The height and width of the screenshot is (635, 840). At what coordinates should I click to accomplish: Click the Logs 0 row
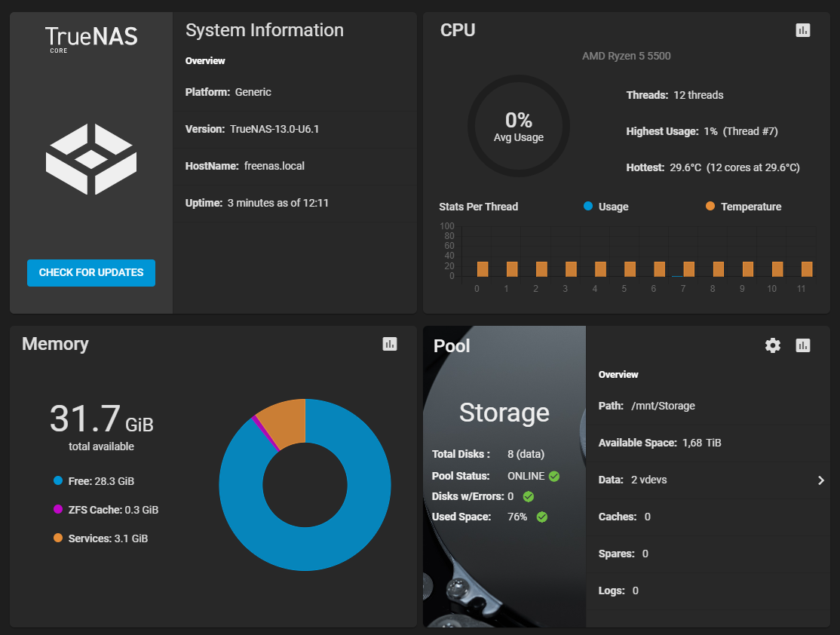tap(708, 591)
